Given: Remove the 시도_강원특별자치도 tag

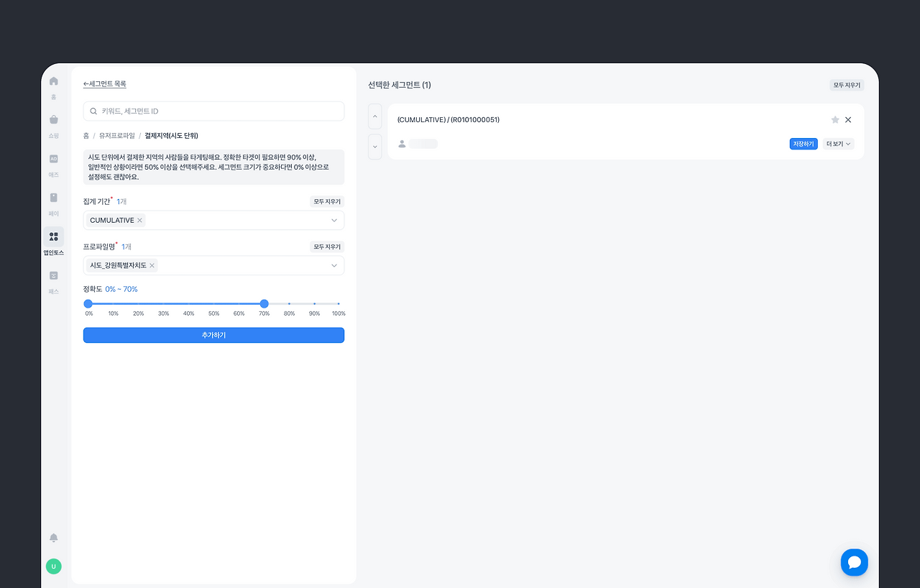Looking at the screenshot, I should tap(152, 265).
